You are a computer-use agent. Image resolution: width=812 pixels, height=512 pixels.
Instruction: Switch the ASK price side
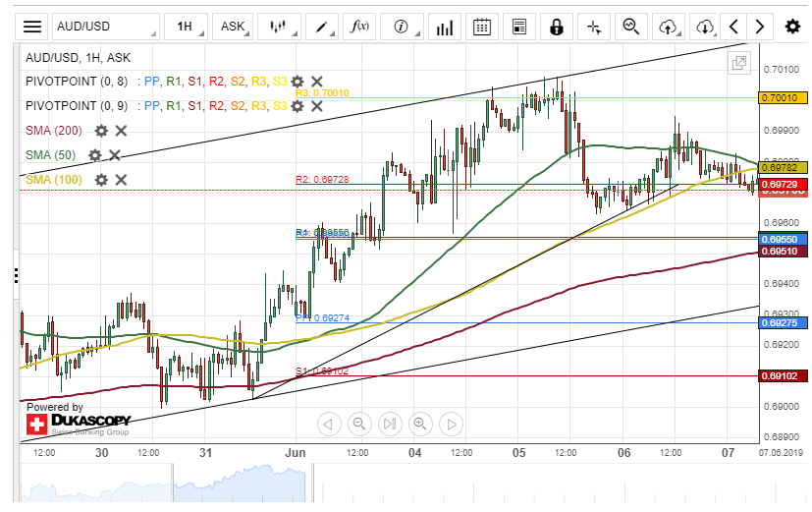(234, 27)
